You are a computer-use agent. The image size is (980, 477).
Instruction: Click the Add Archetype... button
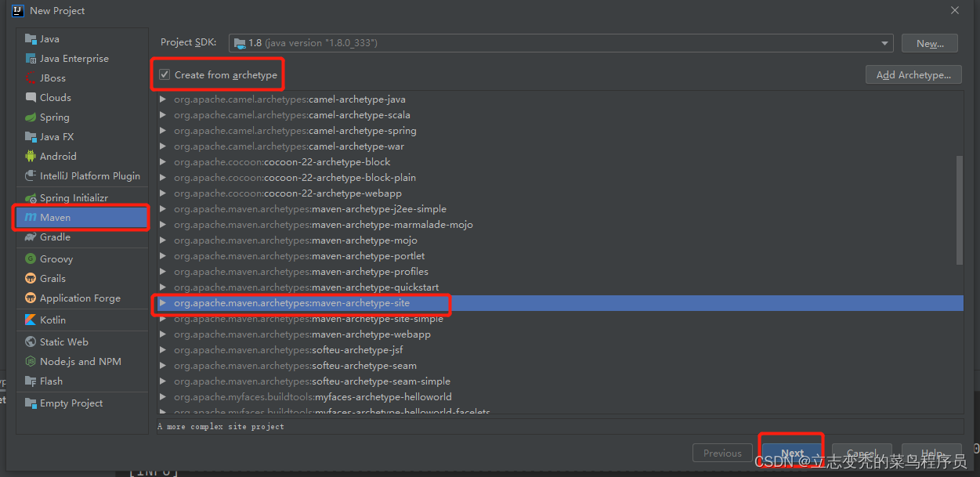(913, 74)
